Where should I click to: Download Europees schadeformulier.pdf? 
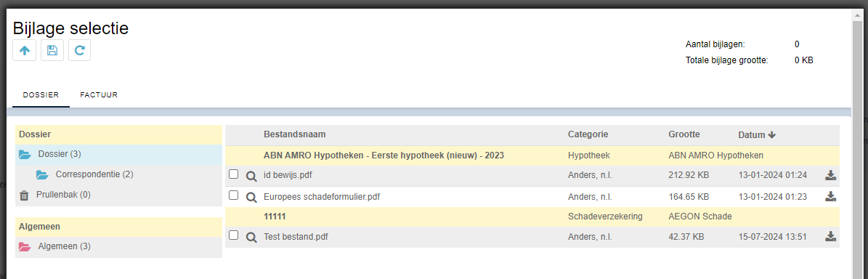click(830, 196)
